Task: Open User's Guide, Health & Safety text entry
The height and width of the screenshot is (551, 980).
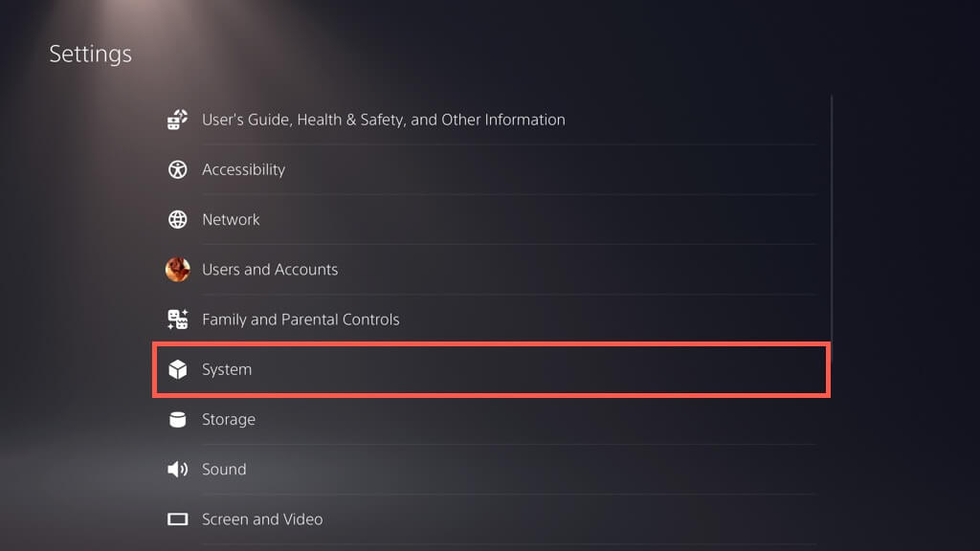Action: (x=383, y=120)
